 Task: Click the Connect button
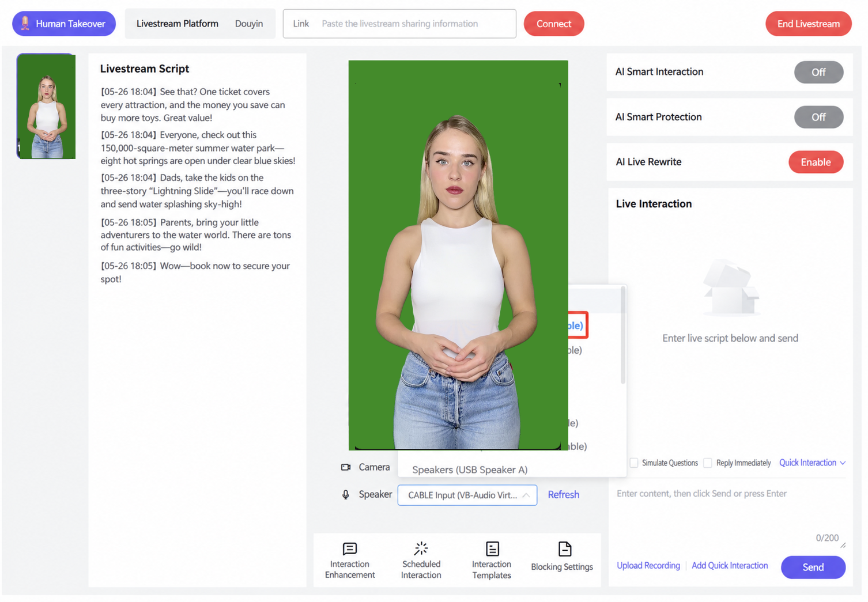click(554, 24)
